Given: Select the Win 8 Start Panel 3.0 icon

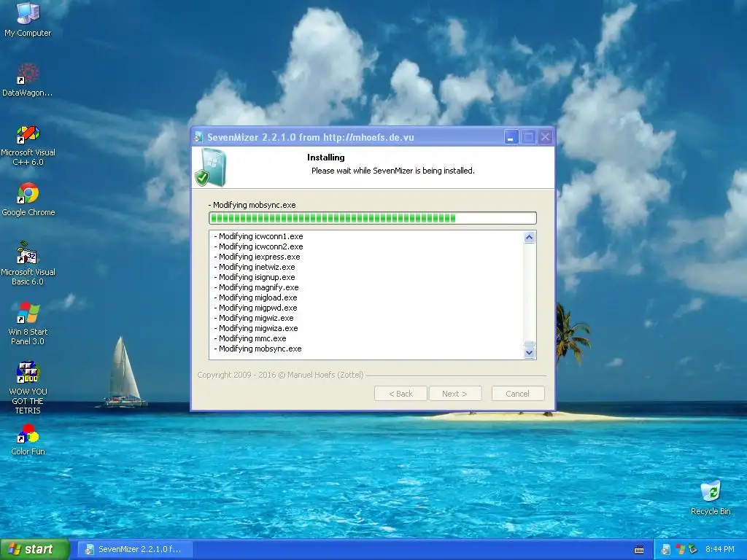Looking at the screenshot, I should pyautogui.click(x=28, y=323).
